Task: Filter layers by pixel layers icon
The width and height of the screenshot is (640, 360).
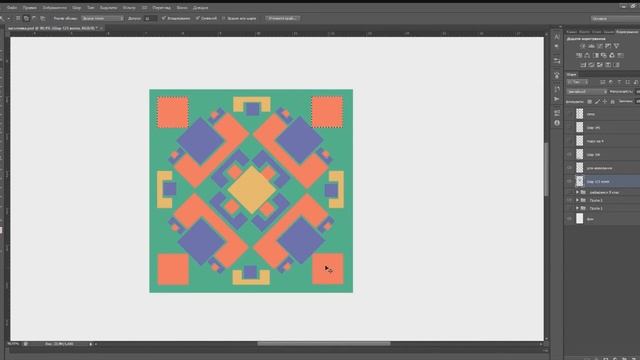Action: click(x=602, y=82)
